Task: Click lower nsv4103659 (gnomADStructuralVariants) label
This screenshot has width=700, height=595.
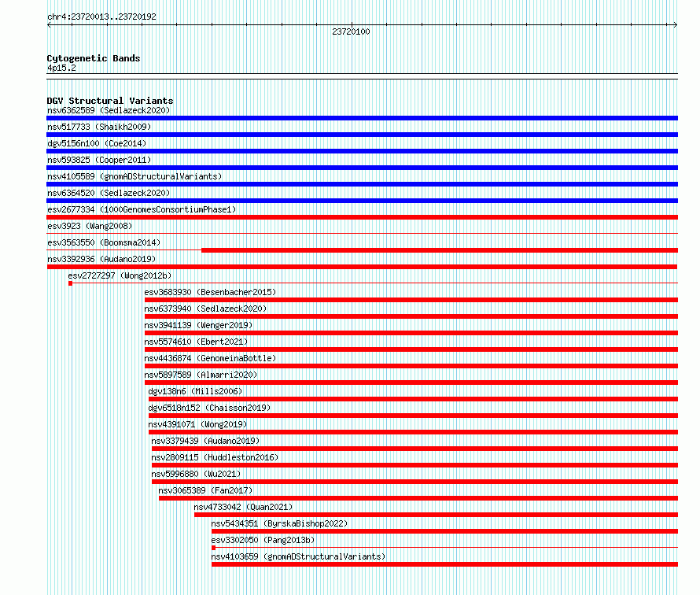Action: pos(298,556)
